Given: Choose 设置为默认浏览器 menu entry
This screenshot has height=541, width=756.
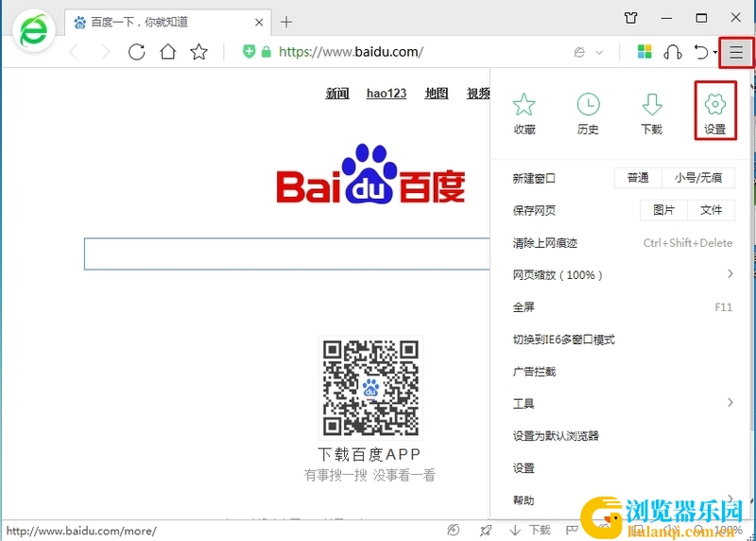Looking at the screenshot, I should [x=622, y=436].
